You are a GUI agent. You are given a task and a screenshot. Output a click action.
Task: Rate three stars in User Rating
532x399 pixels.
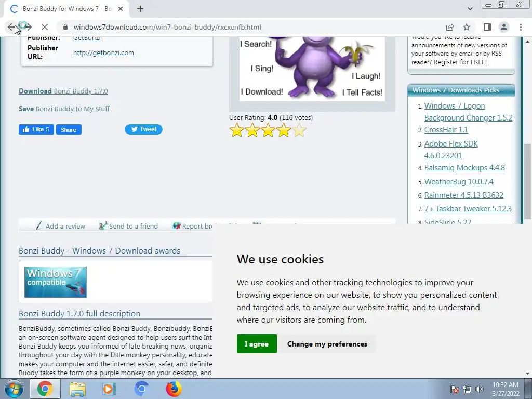(x=268, y=130)
